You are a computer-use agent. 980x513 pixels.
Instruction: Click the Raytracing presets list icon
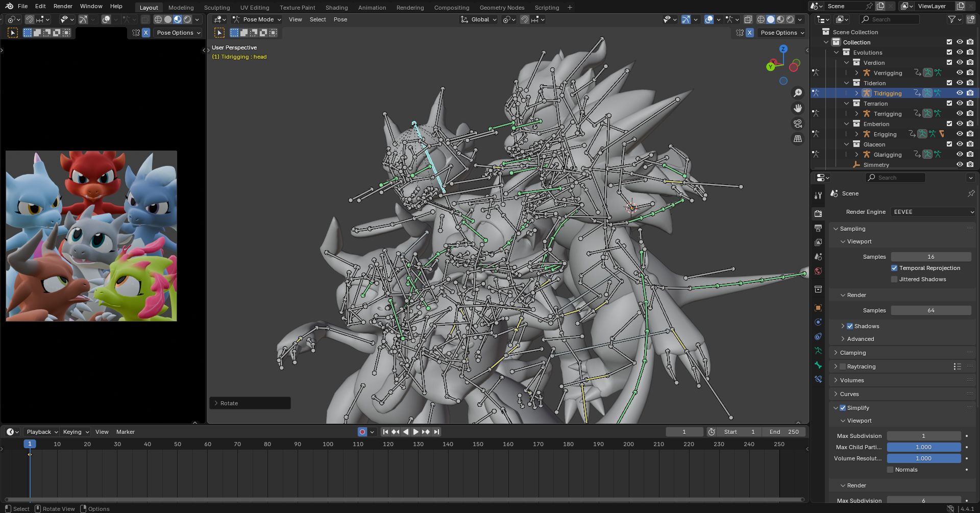tap(957, 367)
